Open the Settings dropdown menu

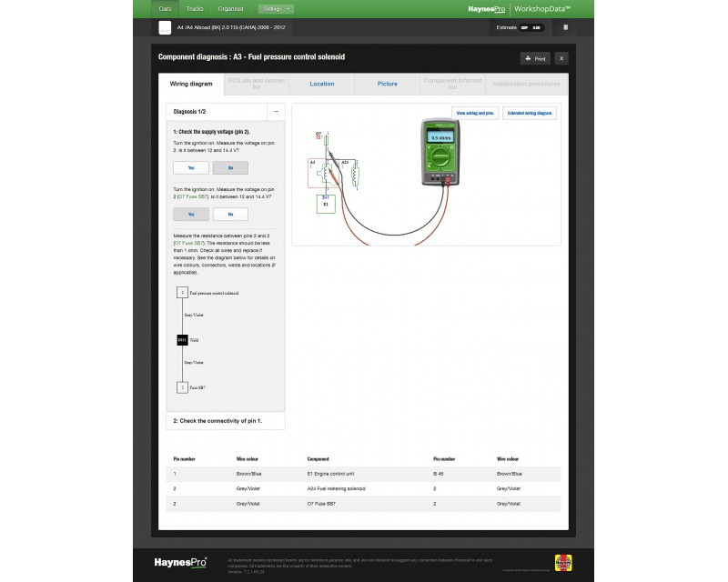tap(276, 8)
